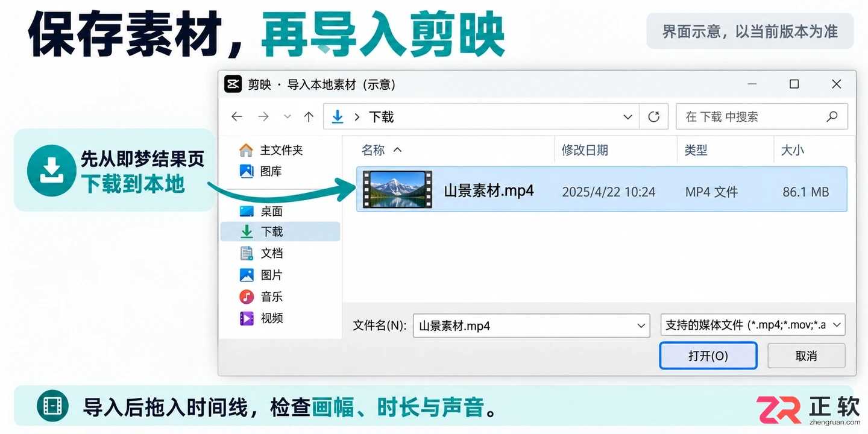Viewport: 868px width, 434px height.
Task: Select the 下载 folder in the sidebar
Action: tap(280, 231)
